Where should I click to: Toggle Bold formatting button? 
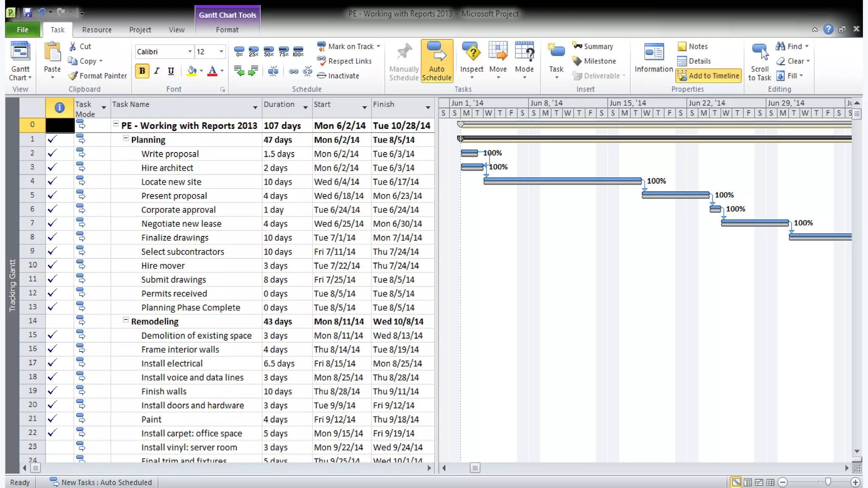142,71
